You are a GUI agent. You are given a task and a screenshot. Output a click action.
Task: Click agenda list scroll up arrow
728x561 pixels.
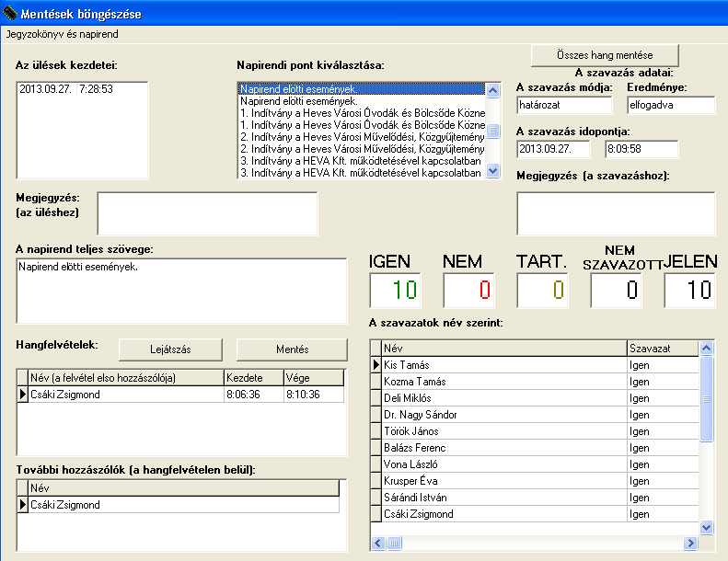click(493, 90)
